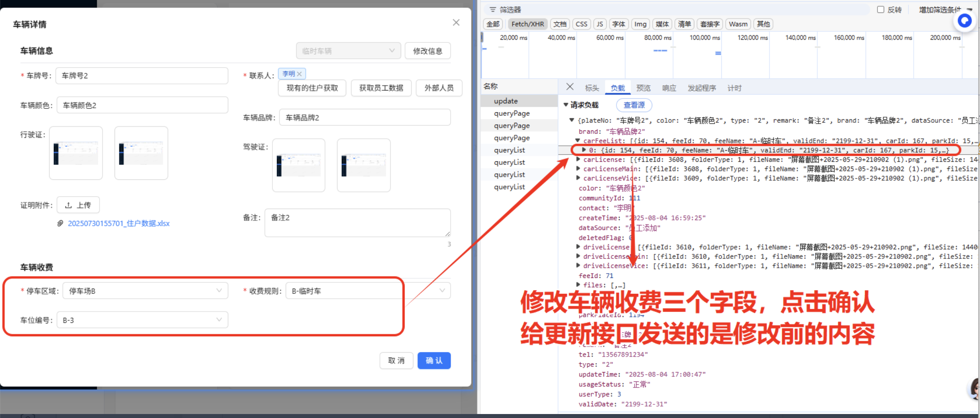Enable the JS request type filter
This screenshot has height=418, width=980.
click(599, 24)
